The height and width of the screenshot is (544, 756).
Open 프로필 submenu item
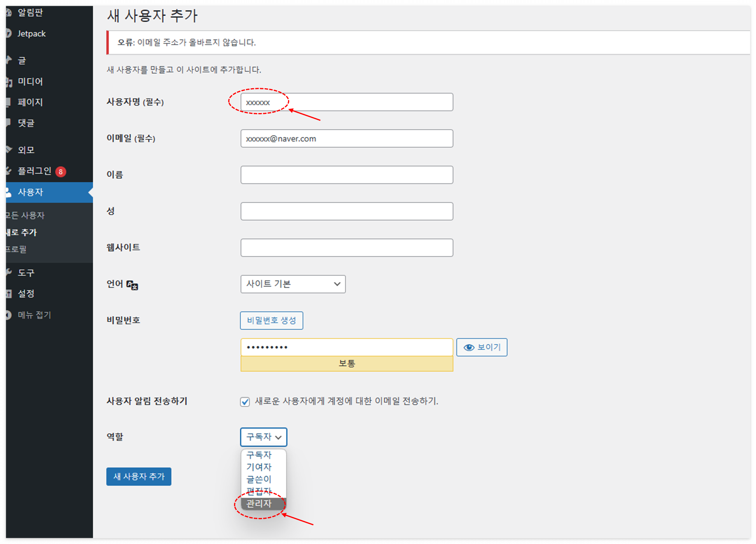16,249
